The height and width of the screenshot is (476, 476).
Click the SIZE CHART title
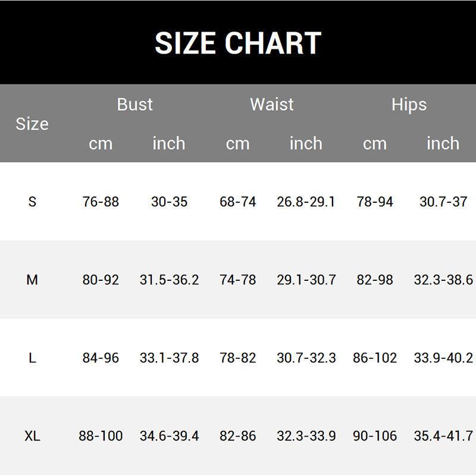tap(238, 43)
